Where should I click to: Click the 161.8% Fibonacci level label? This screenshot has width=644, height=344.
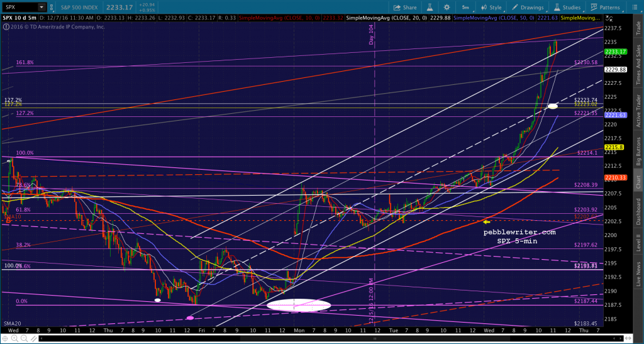25,62
